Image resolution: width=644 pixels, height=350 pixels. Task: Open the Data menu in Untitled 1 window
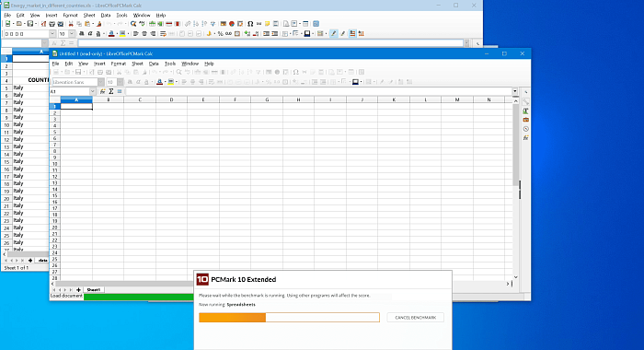[x=154, y=64]
